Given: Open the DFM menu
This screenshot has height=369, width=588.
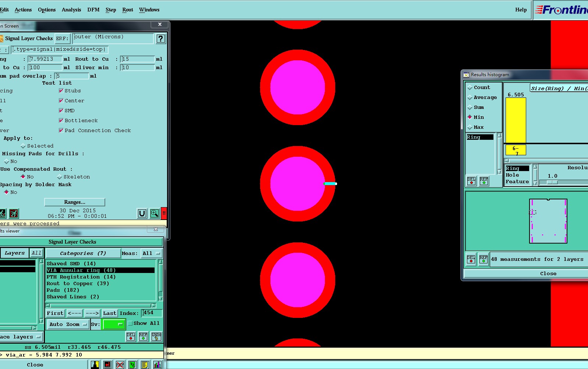Looking at the screenshot, I should click(x=93, y=10).
